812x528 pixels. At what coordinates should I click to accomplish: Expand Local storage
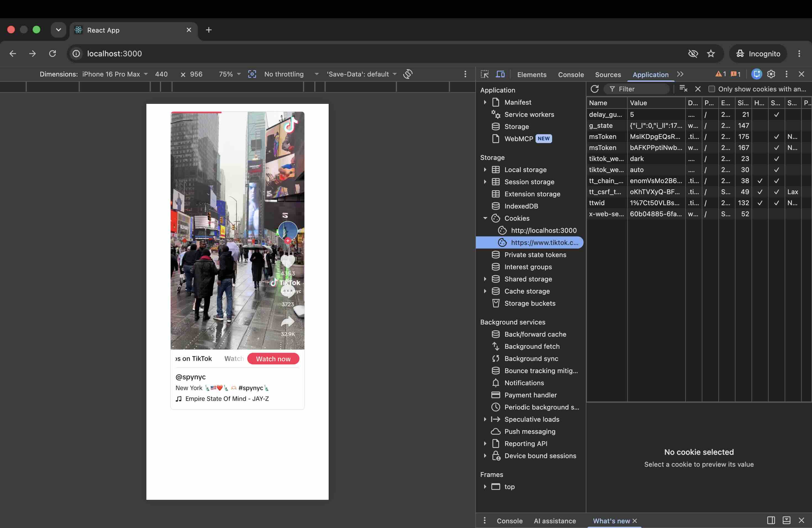point(485,170)
